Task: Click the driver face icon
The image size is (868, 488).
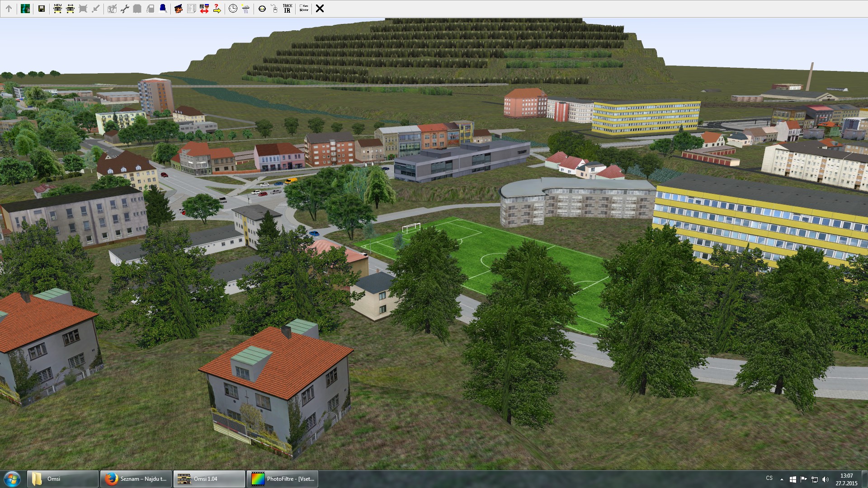Action: pyautogui.click(x=179, y=9)
